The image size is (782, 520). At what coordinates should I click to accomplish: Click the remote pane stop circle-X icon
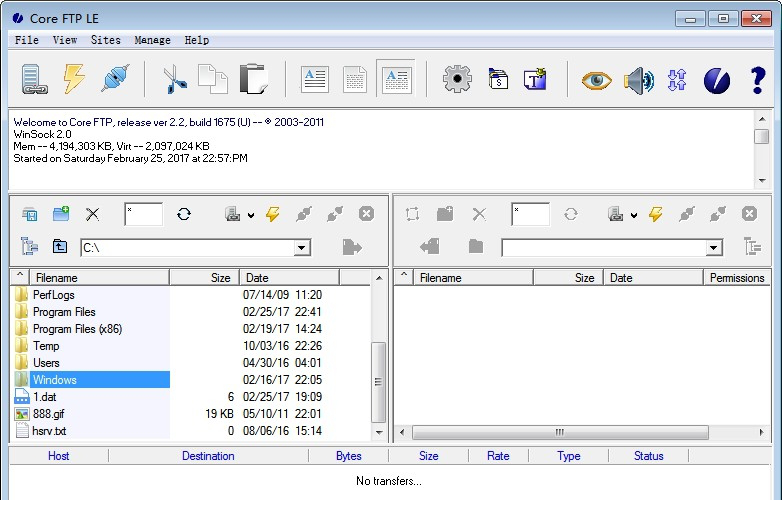(749, 214)
